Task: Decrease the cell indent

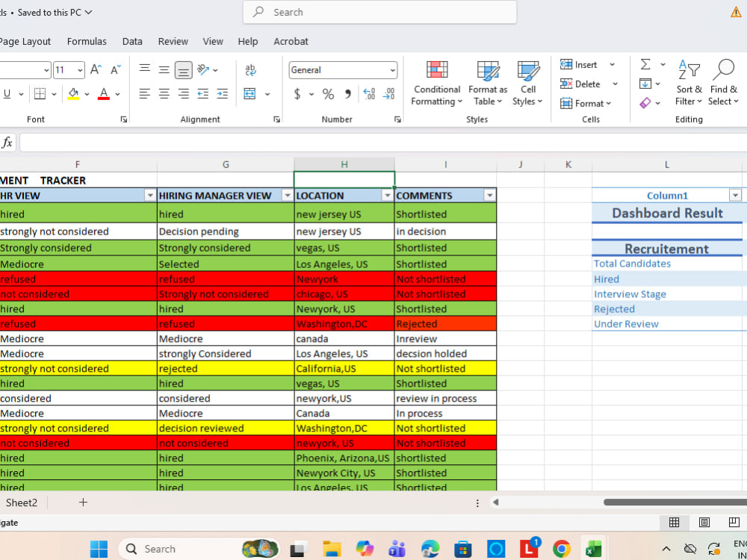Action: pos(203,94)
